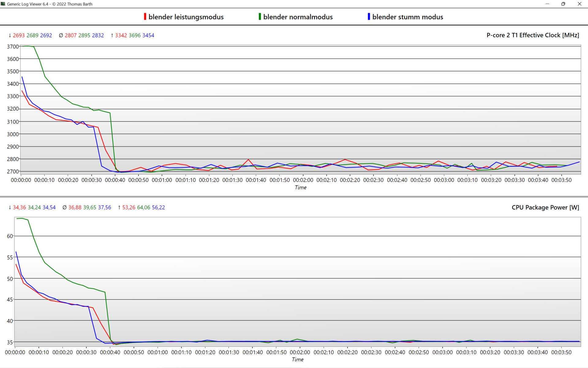Select the 'P-core 2 T1 Effective Clock [MHz]' title
Screen dimensions: 588x368
pos(533,35)
